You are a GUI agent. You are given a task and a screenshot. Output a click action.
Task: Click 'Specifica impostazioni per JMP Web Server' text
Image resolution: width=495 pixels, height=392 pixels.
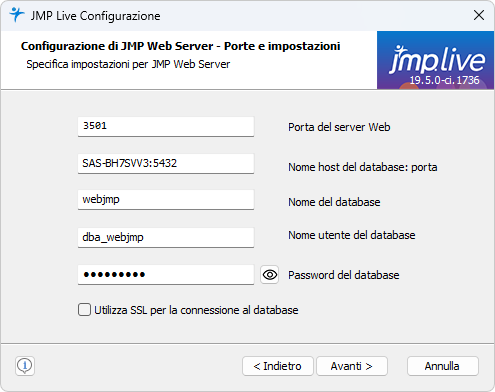(x=128, y=64)
